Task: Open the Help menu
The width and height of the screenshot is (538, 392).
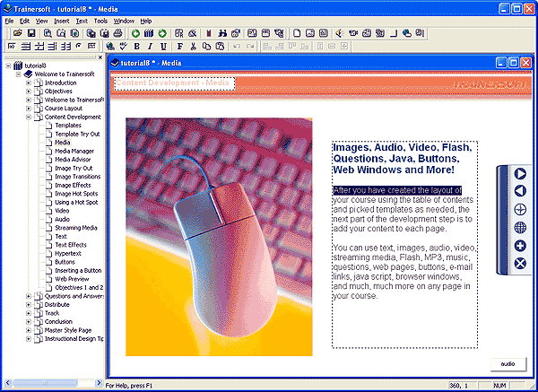Action: 146,21
